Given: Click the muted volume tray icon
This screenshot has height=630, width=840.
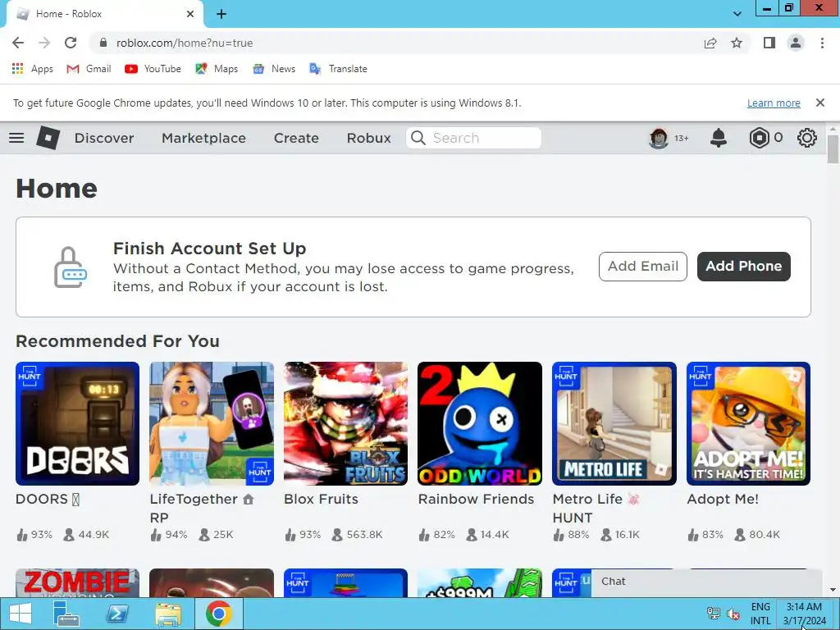Looking at the screenshot, I should click(x=733, y=614).
